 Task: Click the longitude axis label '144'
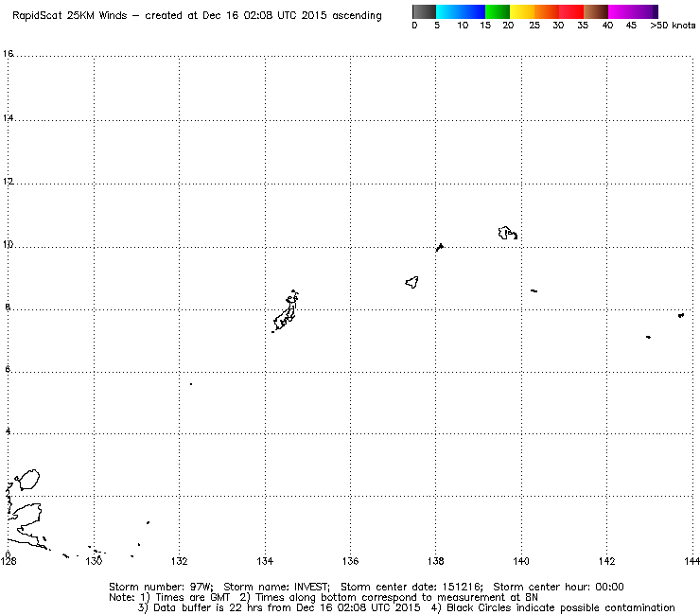(692, 561)
